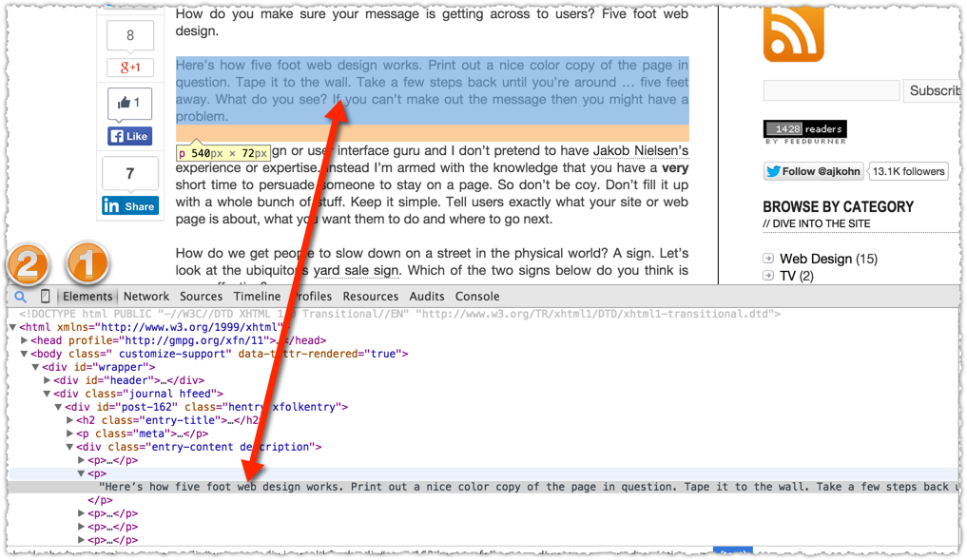967x560 pixels.
Task: Click the paragraph starting "How do we get people"
Action: [x=432, y=264]
